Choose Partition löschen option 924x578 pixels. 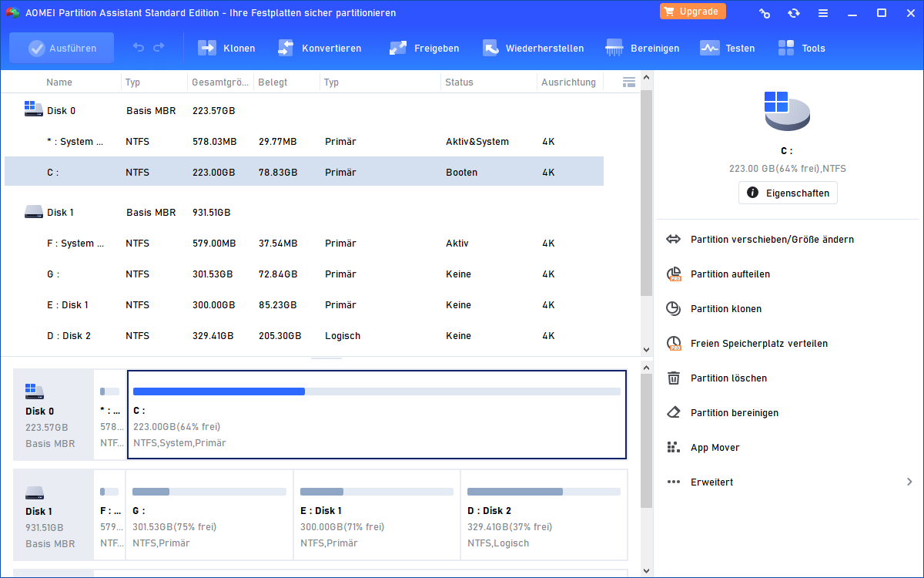(728, 378)
